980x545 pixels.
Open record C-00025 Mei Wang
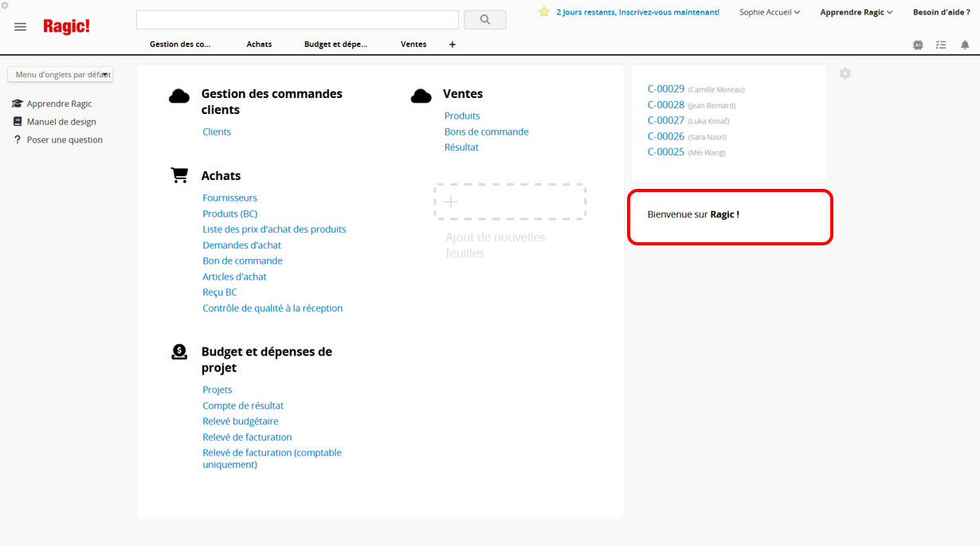click(666, 151)
